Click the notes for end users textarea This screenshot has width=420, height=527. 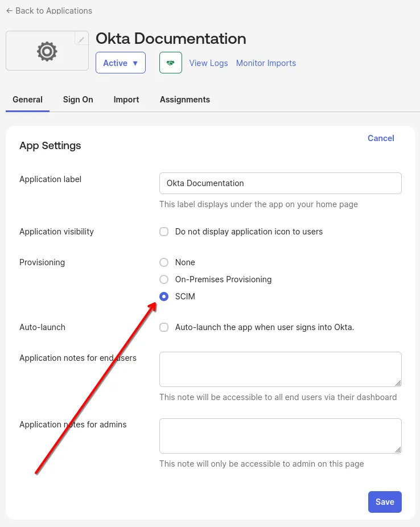click(x=280, y=369)
